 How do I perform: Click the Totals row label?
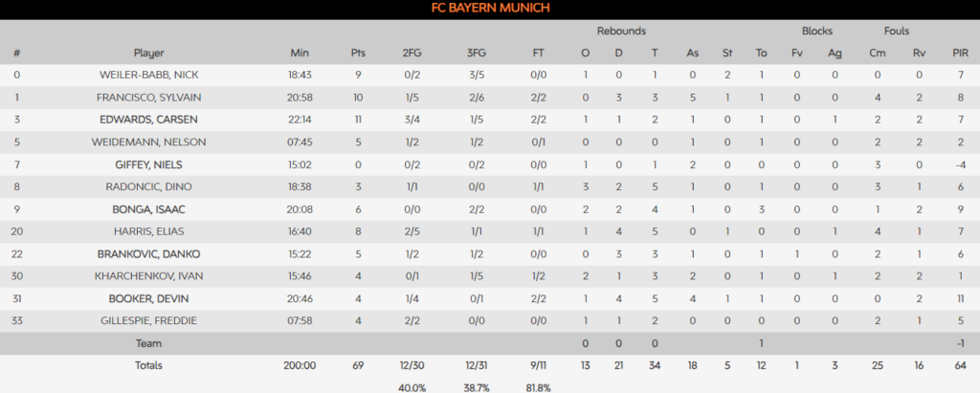click(149, 365)
